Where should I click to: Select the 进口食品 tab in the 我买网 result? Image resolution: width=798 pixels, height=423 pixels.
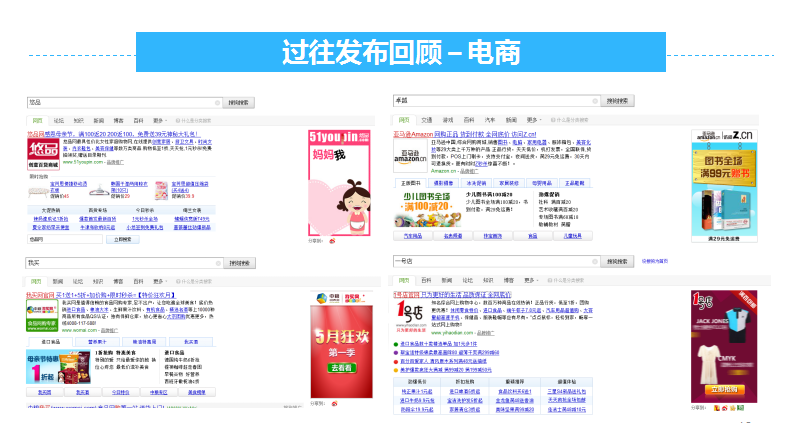tap(50, 342)
